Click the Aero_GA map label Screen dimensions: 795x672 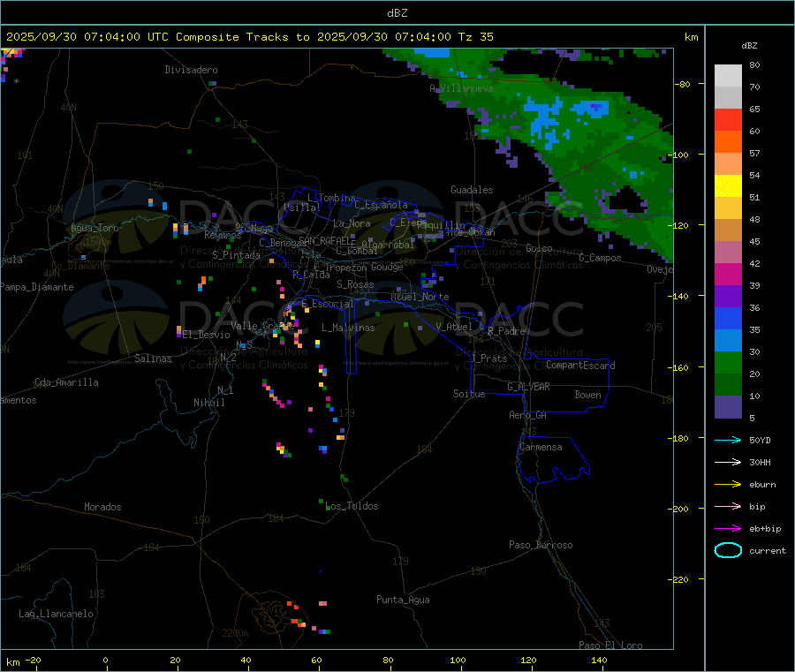tap(528, 416)
